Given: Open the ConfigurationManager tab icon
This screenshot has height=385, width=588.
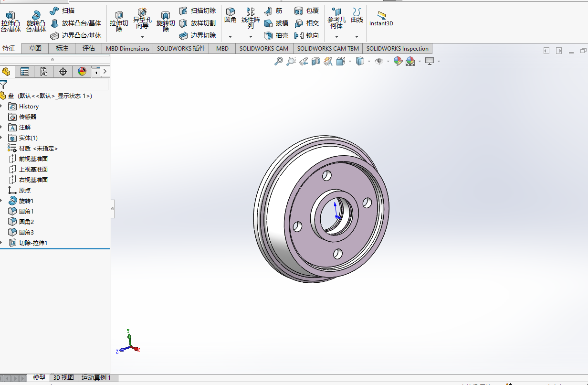Looking at the screenshot, I should click(x=44, y=72).
